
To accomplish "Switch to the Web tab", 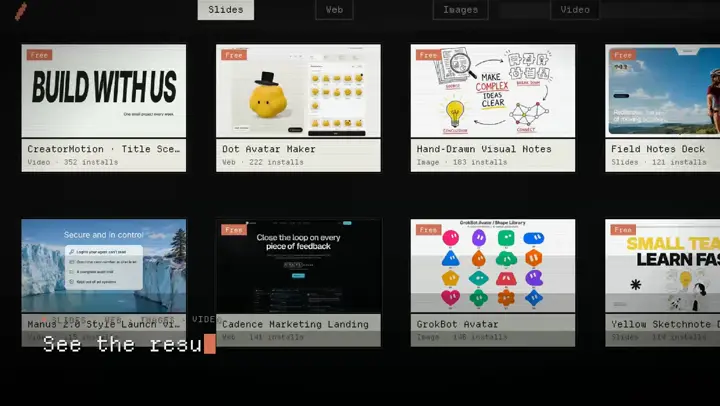I will [x=334, y=10].
